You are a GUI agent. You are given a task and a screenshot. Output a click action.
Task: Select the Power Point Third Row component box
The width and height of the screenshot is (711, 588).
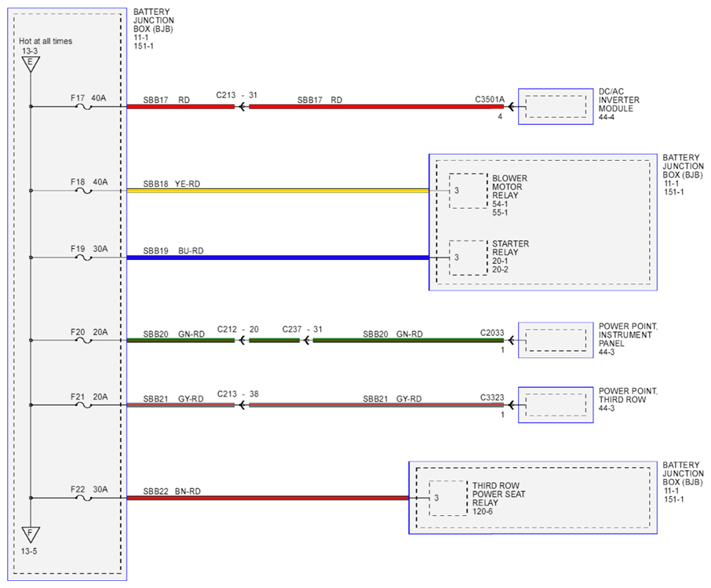556,405
